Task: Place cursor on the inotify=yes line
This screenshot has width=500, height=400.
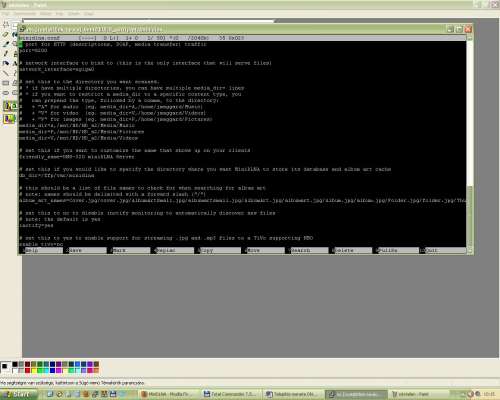Action: (36, 226)
